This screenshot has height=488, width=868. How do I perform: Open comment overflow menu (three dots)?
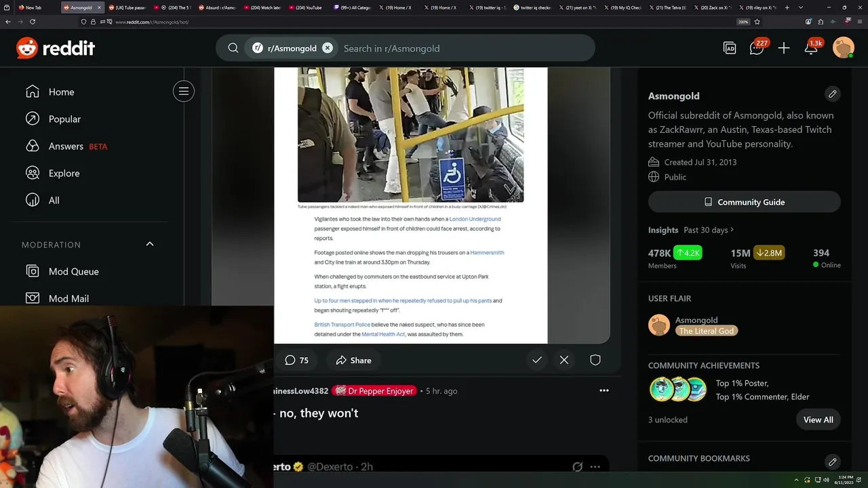(x=604, y=390)
